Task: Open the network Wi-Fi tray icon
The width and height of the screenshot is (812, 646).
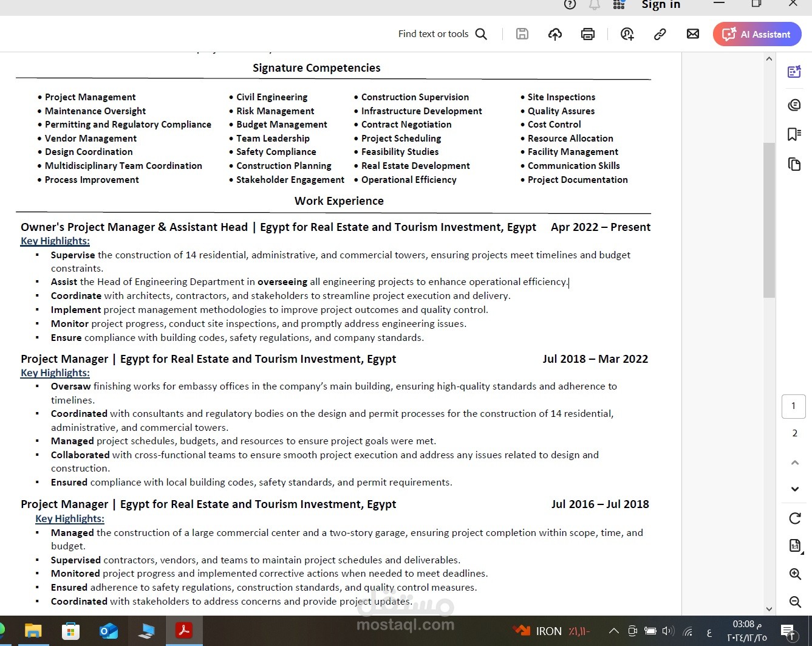Action: (x=688, y=631)
